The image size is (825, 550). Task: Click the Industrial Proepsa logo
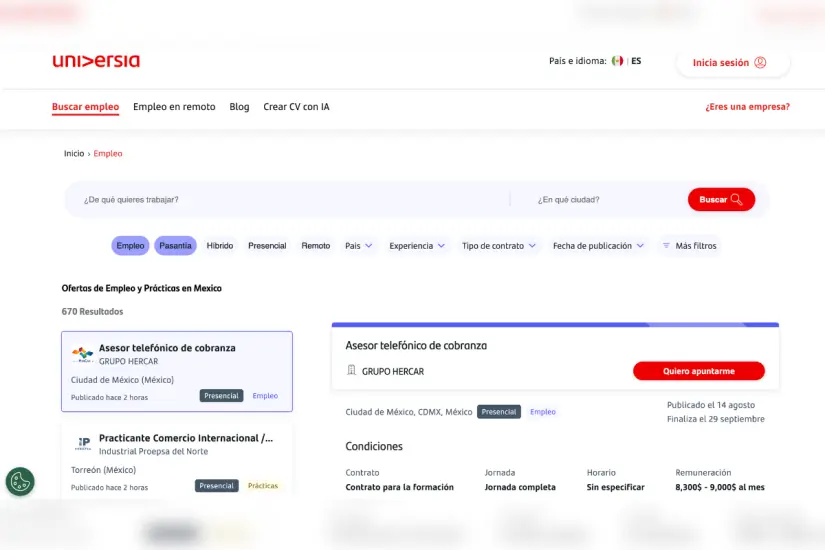tap(83, 444)
